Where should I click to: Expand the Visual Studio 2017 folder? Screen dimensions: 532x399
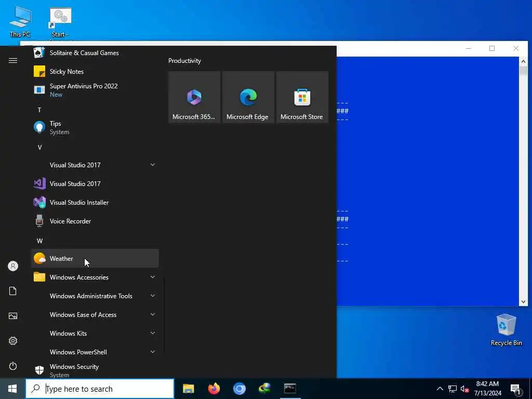pos(95,165)
